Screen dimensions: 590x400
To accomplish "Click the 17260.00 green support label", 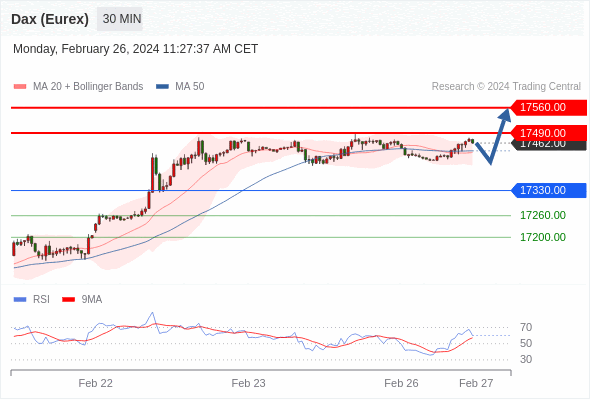I will tap(543, 215).
